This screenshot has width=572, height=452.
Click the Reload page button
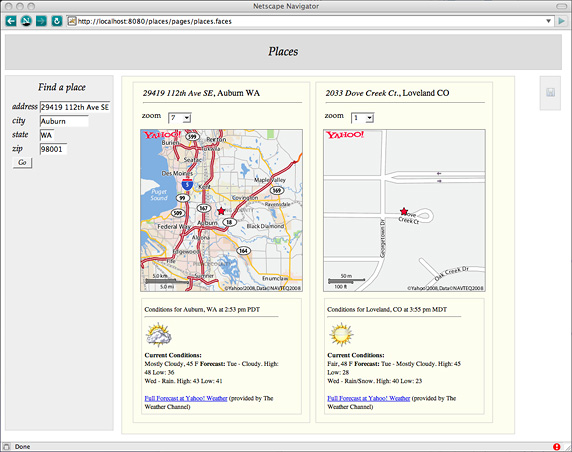coord(57,21)
